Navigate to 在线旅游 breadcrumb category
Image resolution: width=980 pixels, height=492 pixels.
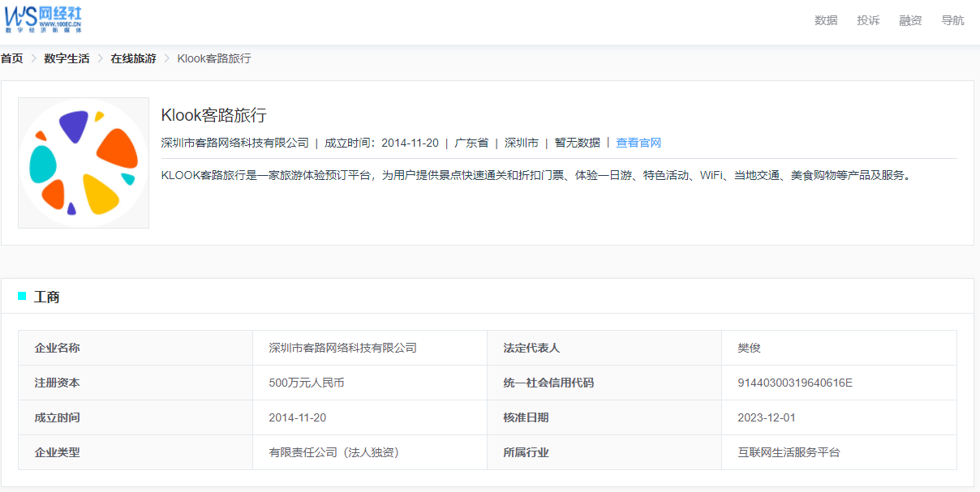(x=133, y=58)
